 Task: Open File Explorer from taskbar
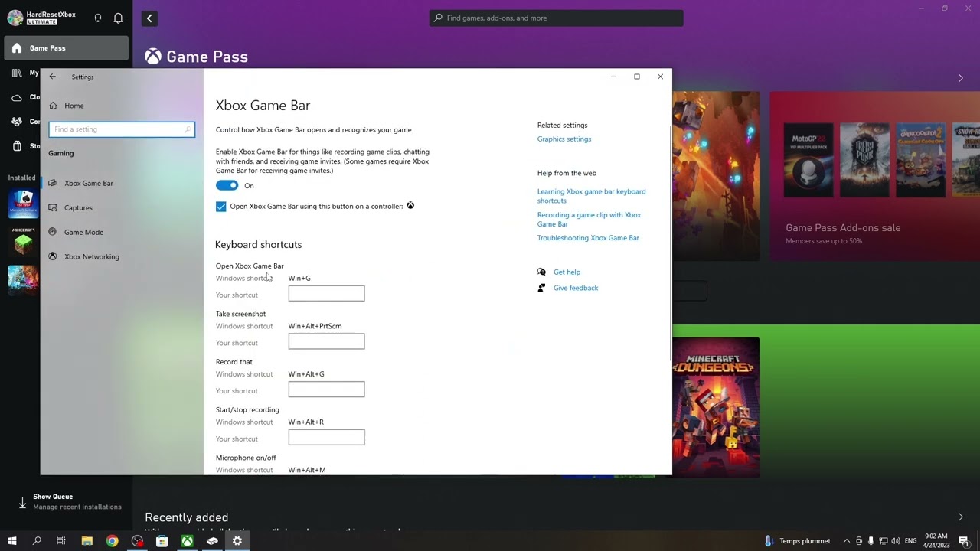coord(87,541)
